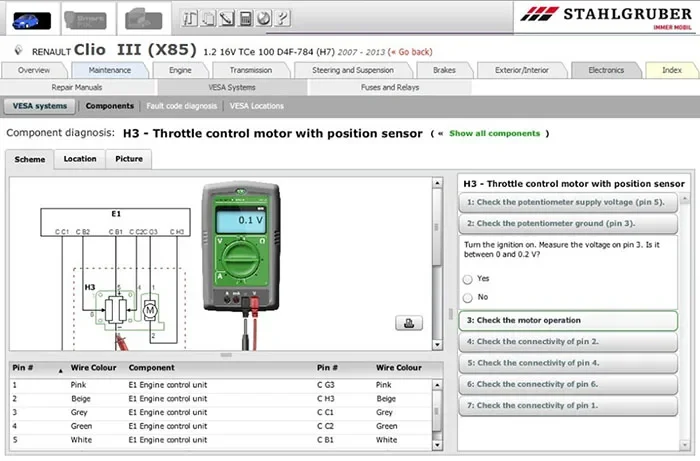Click diagnosis panel scroll up arrow
This screenshot has height=461, width=700.
pyautogui.click(x=684, y=198)
